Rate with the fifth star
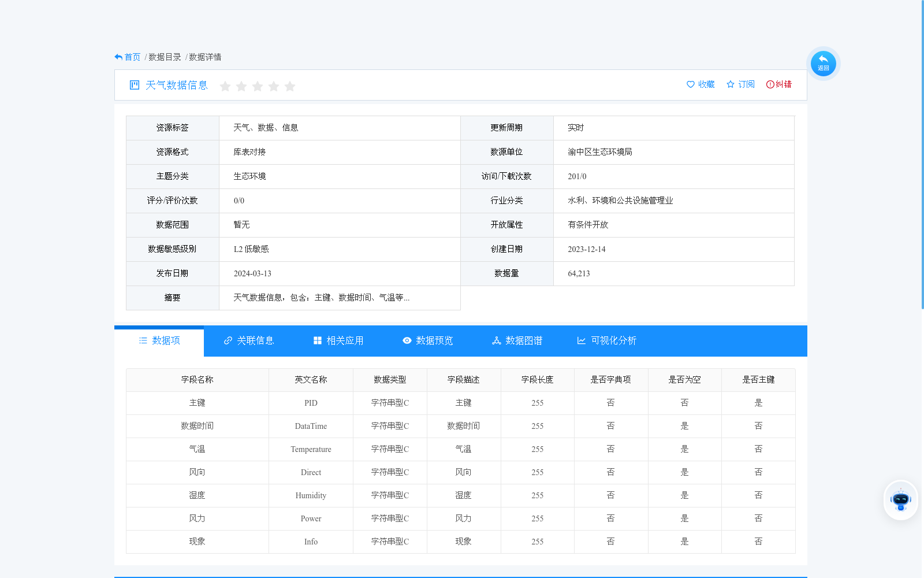Image resolution: width=924 pixels, height=578 pixels. [290, 86]
